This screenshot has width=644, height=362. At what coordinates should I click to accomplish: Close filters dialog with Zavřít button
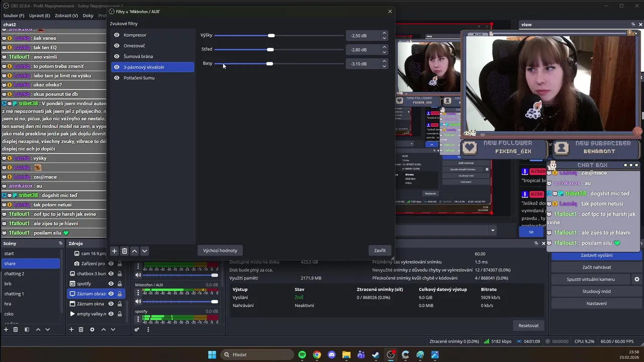point(380,250)
